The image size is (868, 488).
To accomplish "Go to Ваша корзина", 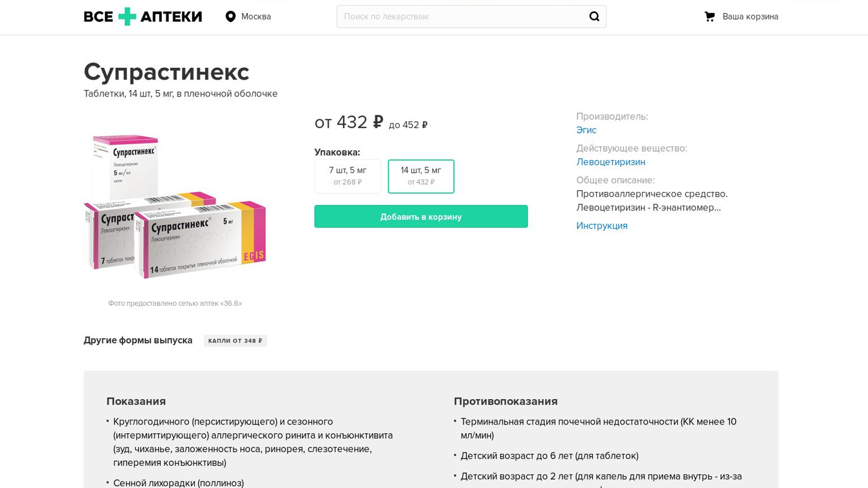I will tap(750, 17).
